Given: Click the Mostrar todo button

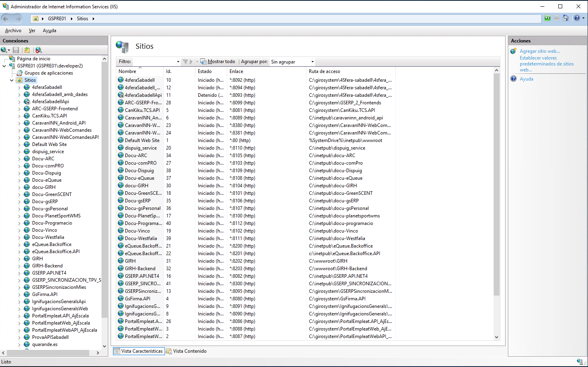Looking at the screenshot, I should [218, 62].
